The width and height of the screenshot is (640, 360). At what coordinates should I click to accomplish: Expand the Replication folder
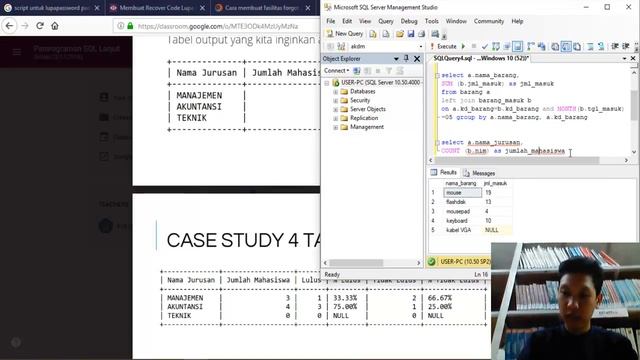pos(335,119)
